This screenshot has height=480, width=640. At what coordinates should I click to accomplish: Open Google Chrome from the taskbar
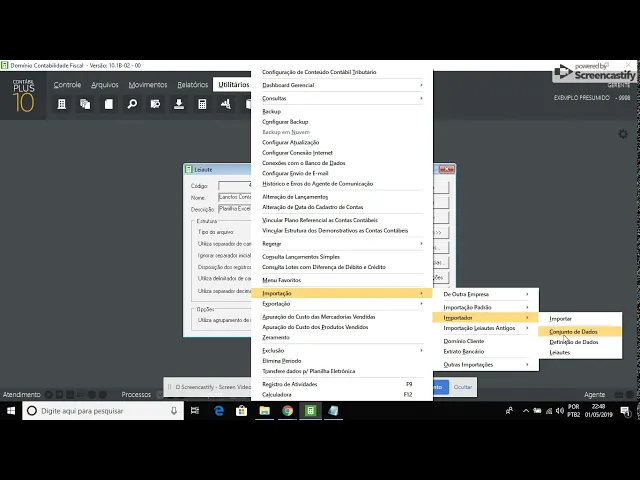(287, 411)
